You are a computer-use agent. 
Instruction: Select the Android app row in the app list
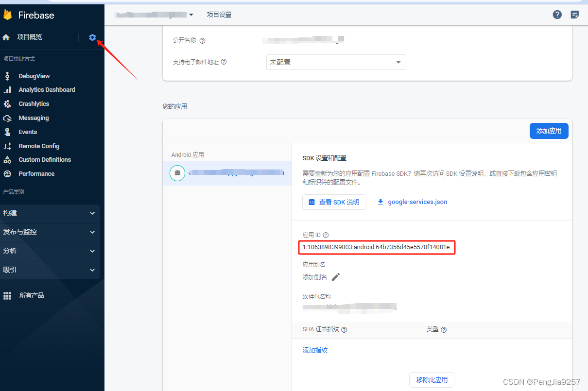[227, 173]
